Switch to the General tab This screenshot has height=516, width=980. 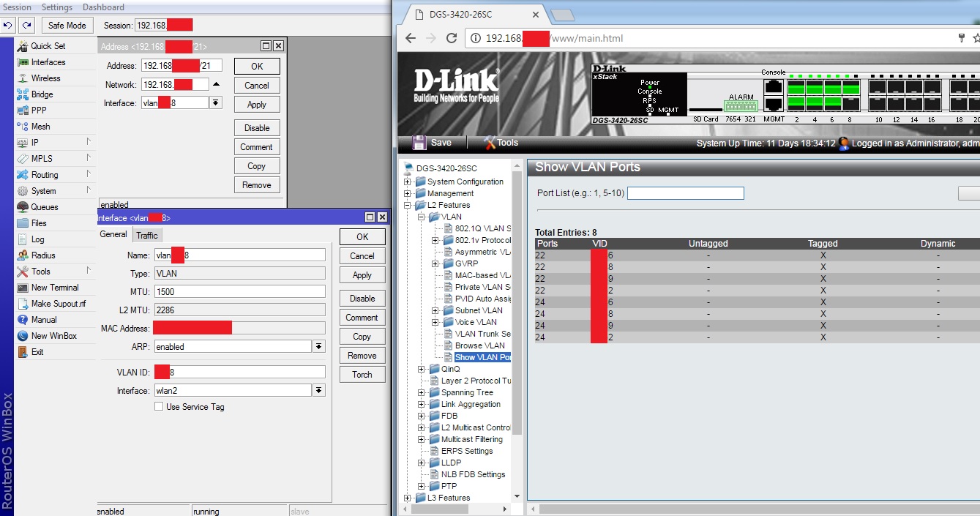(113, 234)
